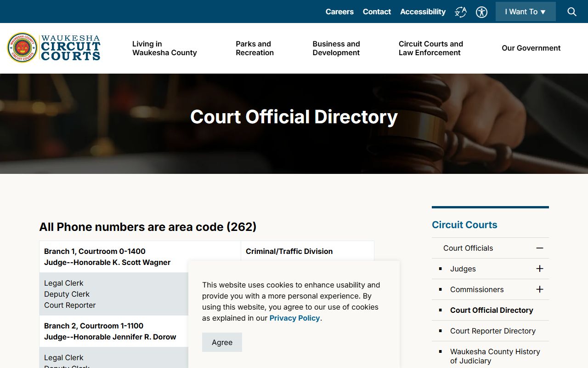Open the search magnifier icon
This screenshot has height=368, width=588.
tap(572, 12)
